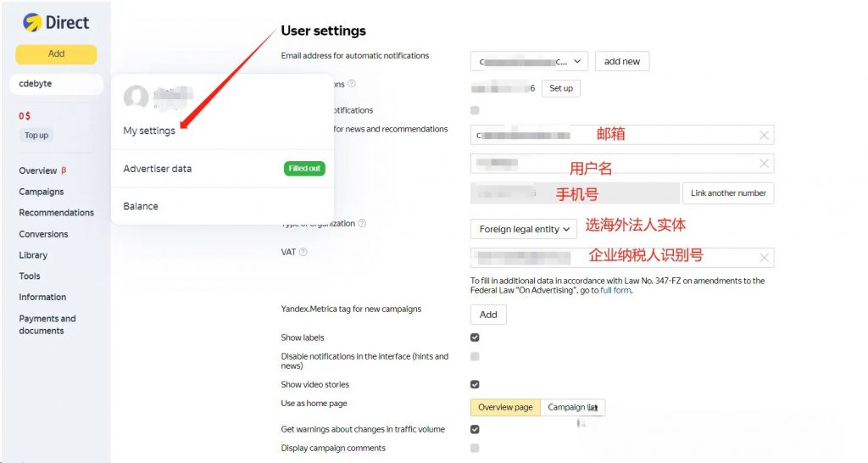The width and height of the screenshot is (868, 463).
Task: Open the help icon next to VAT
Action: click(303, 252)
